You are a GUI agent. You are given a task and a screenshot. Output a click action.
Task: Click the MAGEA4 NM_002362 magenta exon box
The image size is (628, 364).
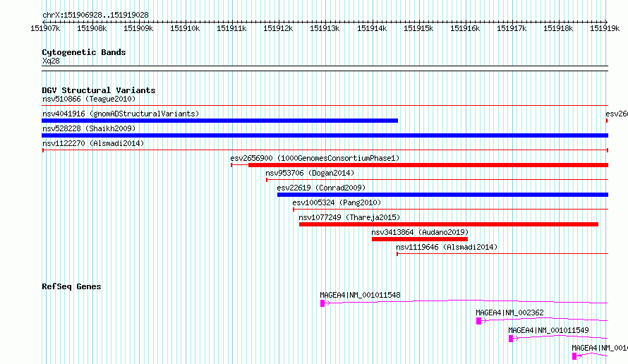tap(478, 321)
